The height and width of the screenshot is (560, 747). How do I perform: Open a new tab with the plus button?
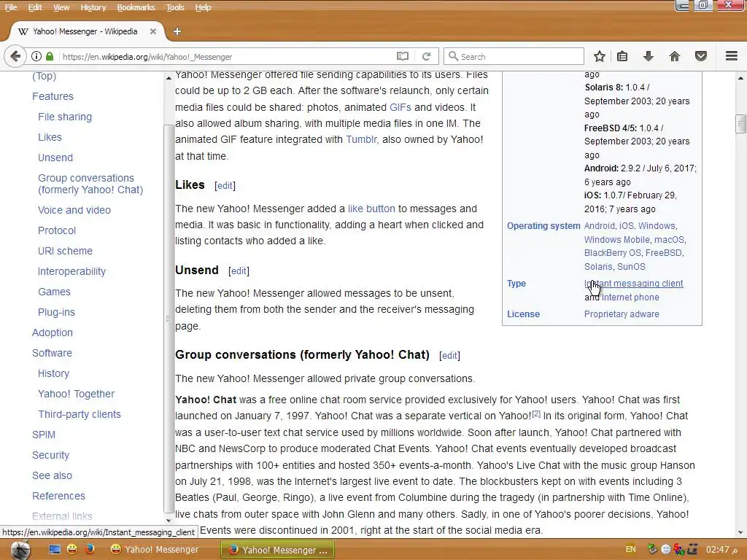177,31
